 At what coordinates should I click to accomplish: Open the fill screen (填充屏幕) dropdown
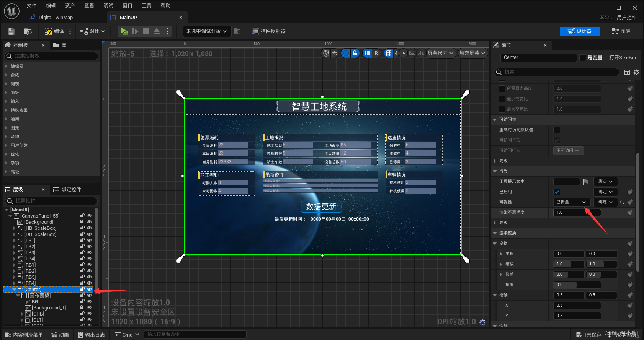coord(472,53)
